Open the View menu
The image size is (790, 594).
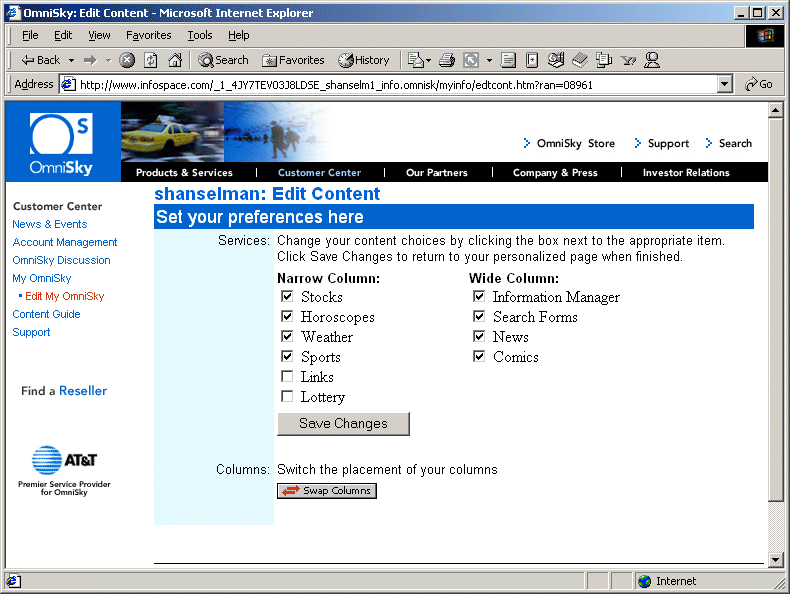tap(99, 35)
